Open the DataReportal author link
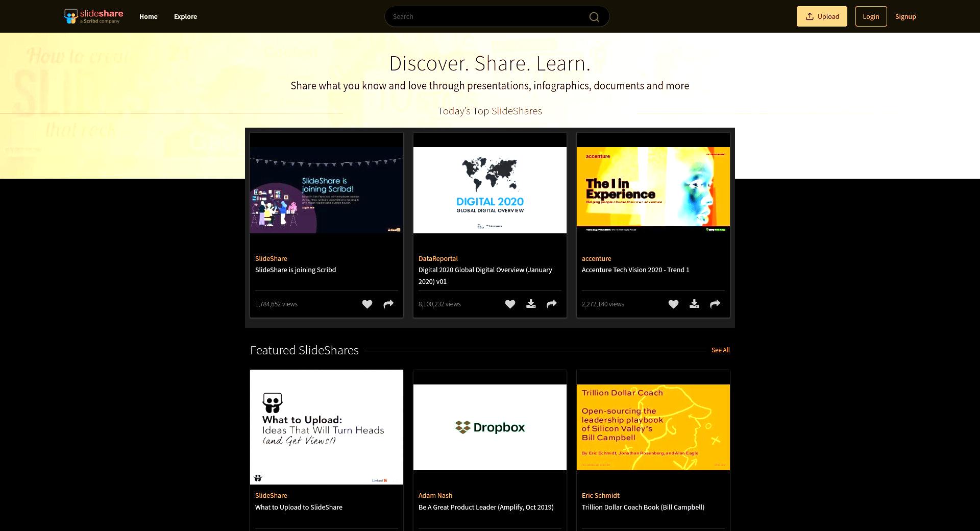 click(x=438, y=258)
